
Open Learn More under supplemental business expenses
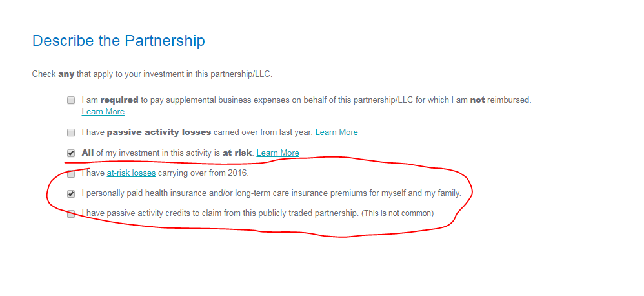pos(103,111)
